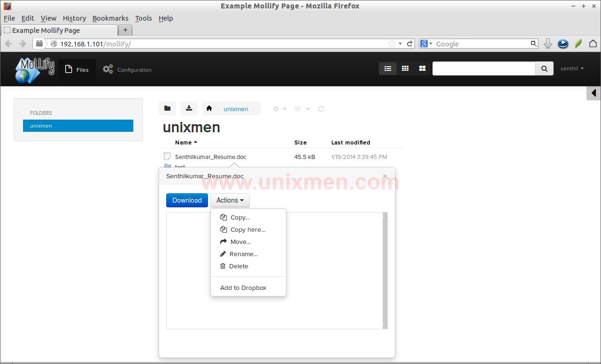The width and height of the screenshot is (601, 364).
Task: Bookmark this page with star
Action: pos(392,44)
